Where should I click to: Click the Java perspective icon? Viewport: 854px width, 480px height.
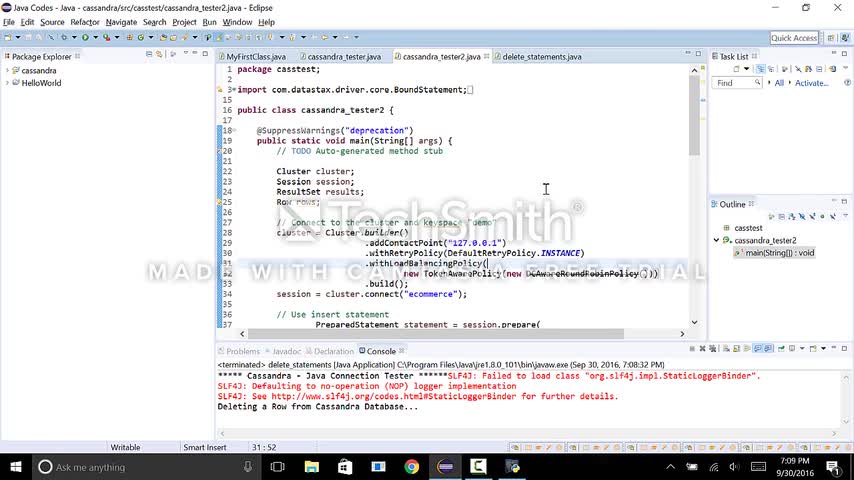(x=844, y=38)
